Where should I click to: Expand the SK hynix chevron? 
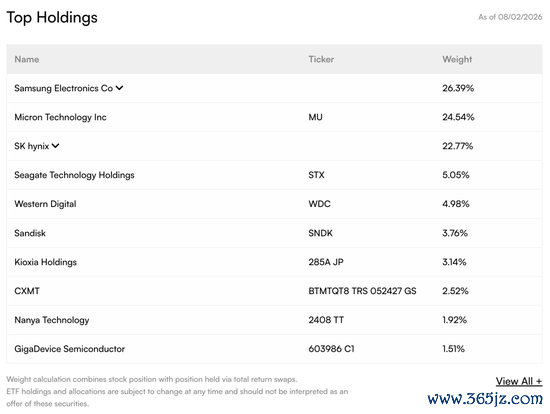[55, 146]
